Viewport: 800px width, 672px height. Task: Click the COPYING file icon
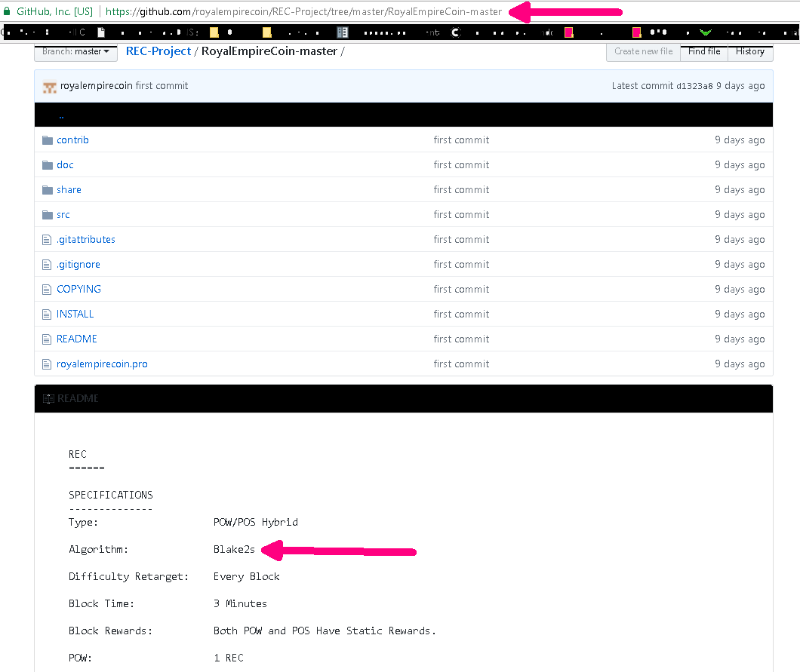(x=47, y=290)
